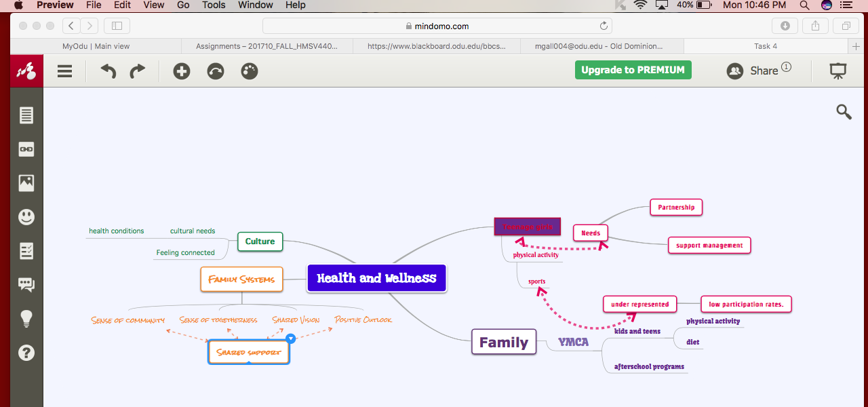
Task: Open the notes panel in left sidebar
Action: (x=26, y=115)
